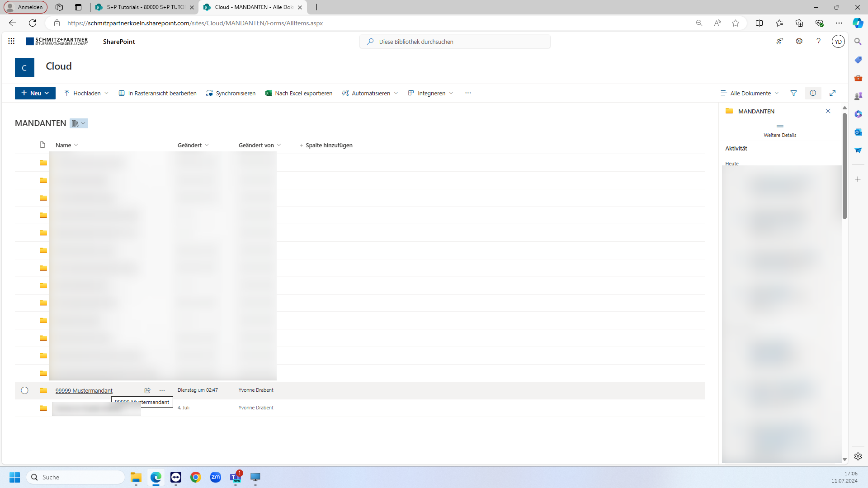Open SharePoint settings gear icon

click(x=799, y=41)
